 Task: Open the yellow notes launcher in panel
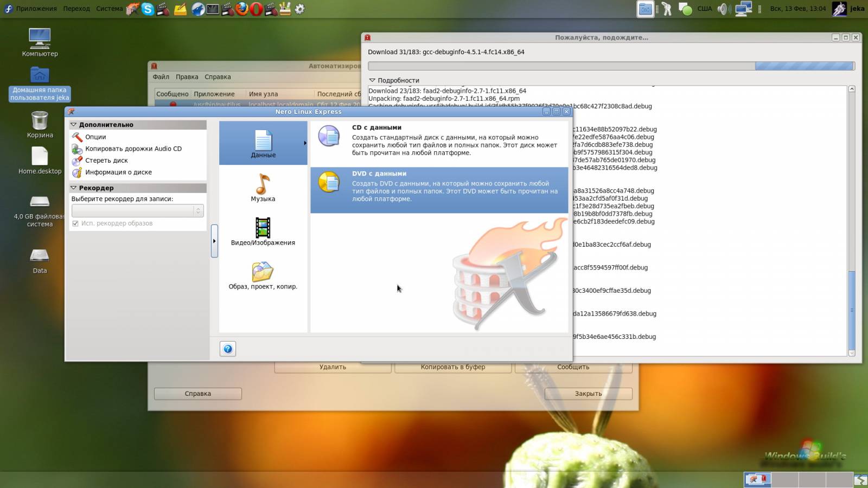point(181,9)
